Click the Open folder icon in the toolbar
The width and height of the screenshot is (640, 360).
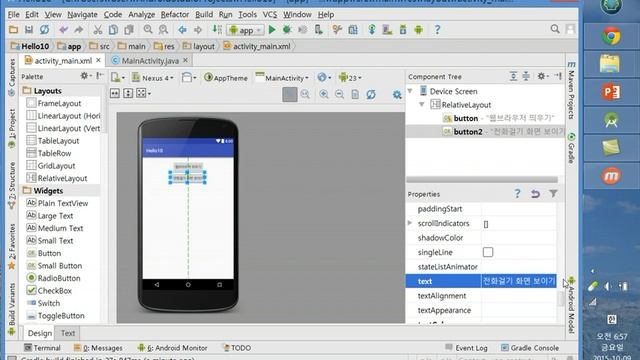pos(13,30)
